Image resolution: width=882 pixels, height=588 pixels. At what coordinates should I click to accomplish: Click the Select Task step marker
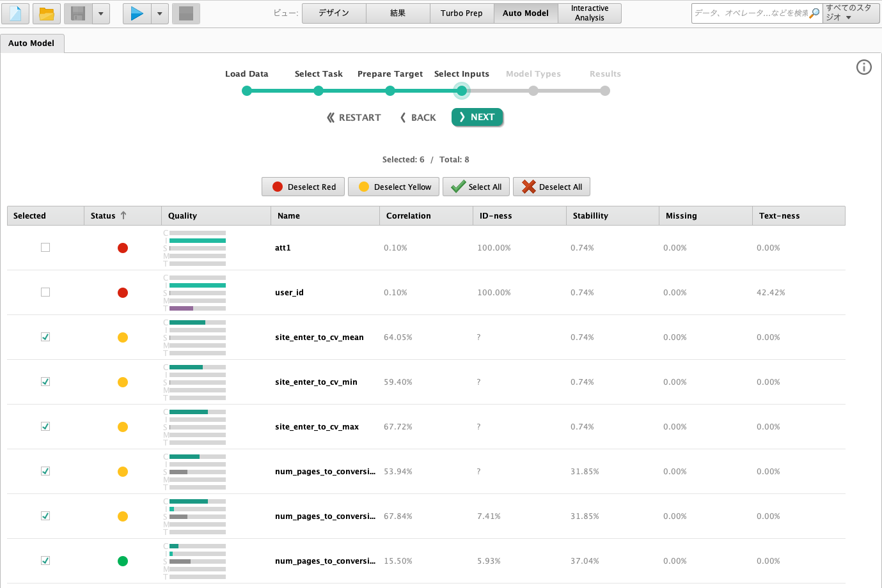tap(319, 91)
